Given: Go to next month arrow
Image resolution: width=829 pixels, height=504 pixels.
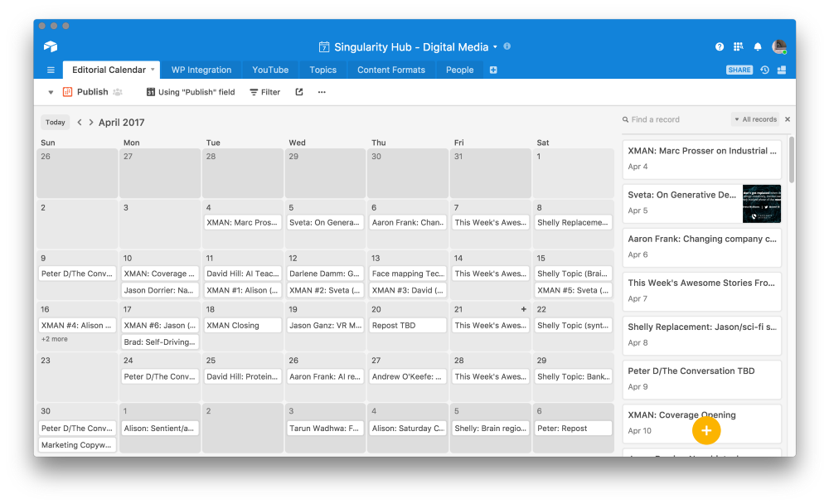Looking at the screenshot, I should coord(91,122).
